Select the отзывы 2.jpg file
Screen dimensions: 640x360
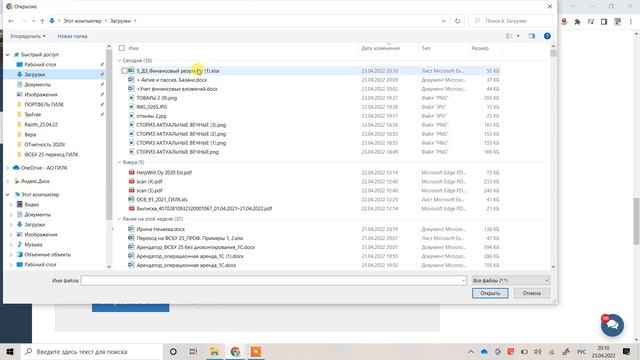tap(151, 116)
